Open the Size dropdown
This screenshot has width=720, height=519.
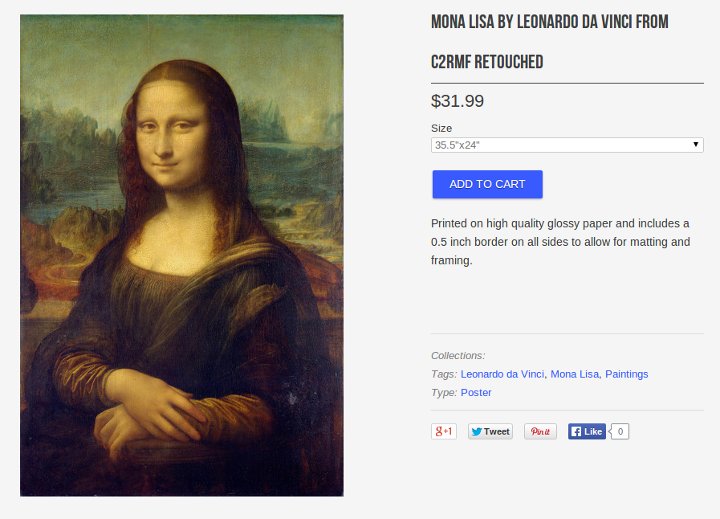[567, 145]
